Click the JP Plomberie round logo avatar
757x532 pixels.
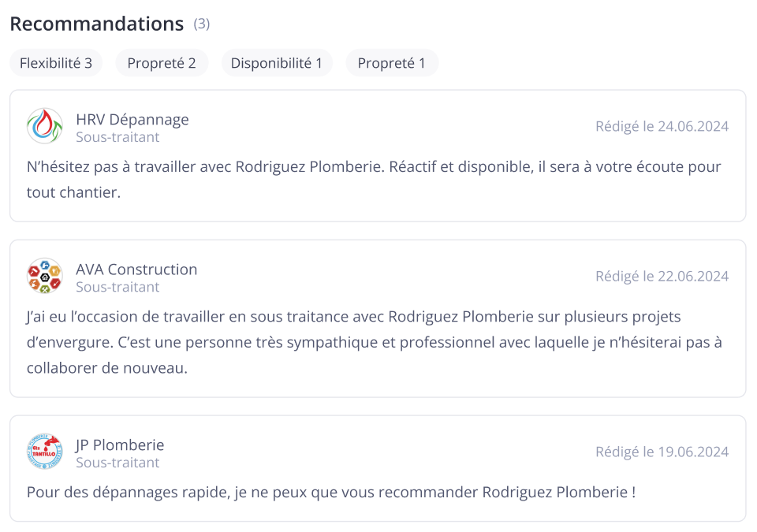pyautogui.click(x=44, y=452)
